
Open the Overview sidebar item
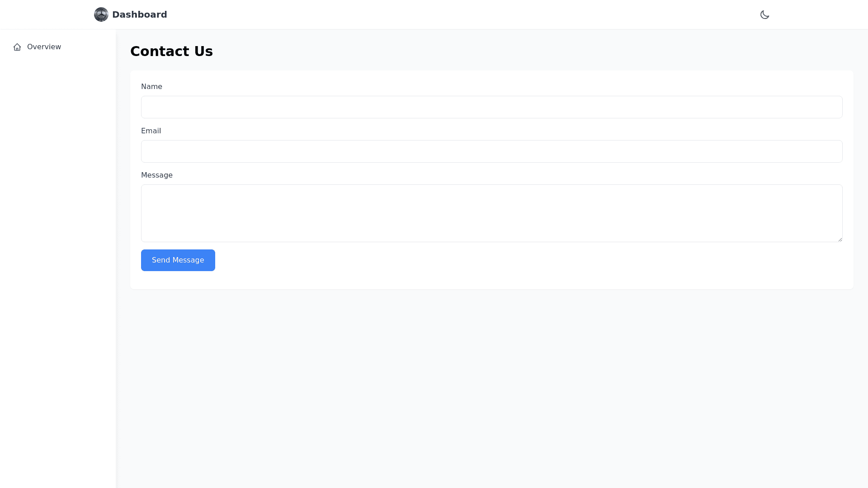point(44,47)
